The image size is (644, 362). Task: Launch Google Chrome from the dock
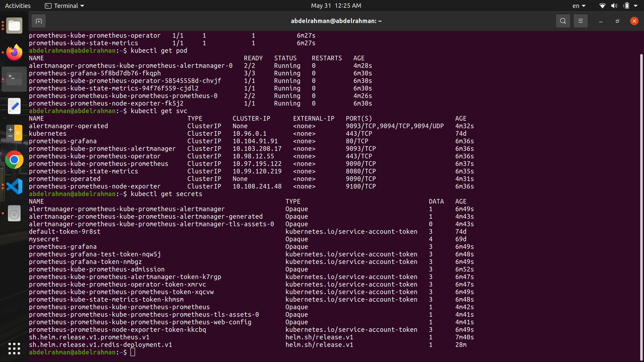(14, 159)
